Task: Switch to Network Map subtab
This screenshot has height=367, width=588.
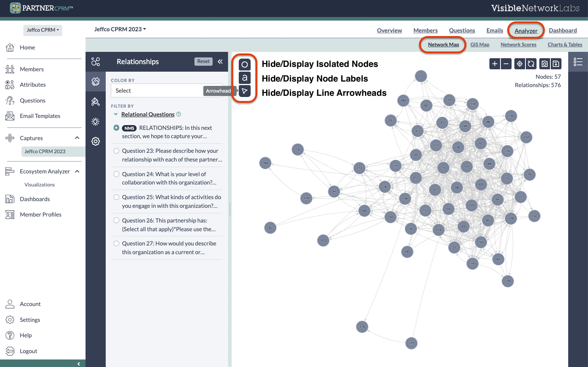Action: 443,45
